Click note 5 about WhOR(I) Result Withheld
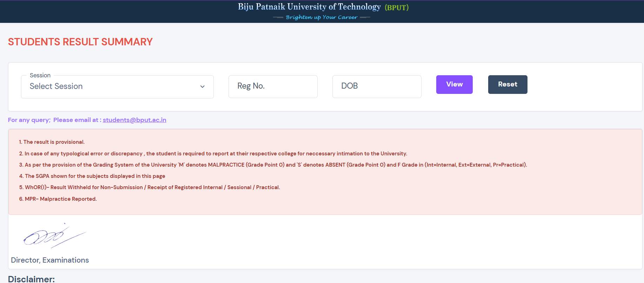 150,187
